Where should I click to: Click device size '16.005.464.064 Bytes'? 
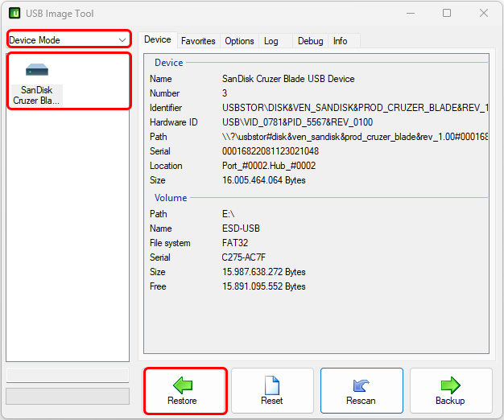pyautogui.click(x=263, y=179)
